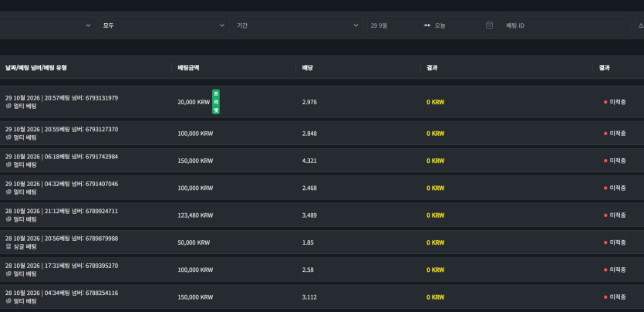Click the odds value 1.85
The image size is (644, 312).
click(308, 242)
